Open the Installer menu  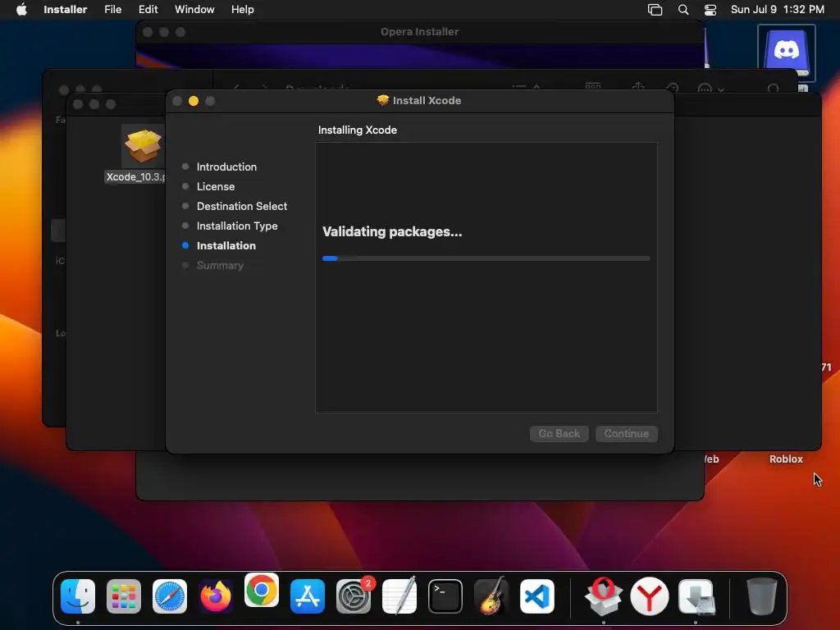(66, 9)
